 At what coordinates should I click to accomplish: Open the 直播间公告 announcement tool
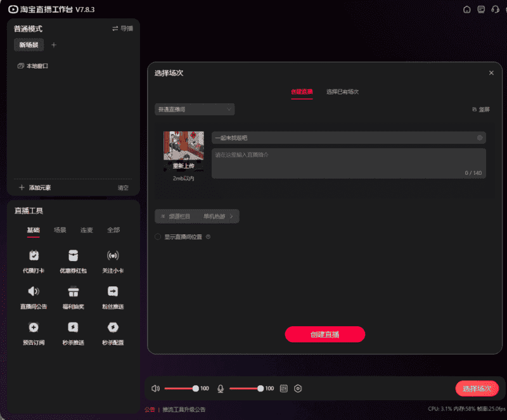click(34, 292)
